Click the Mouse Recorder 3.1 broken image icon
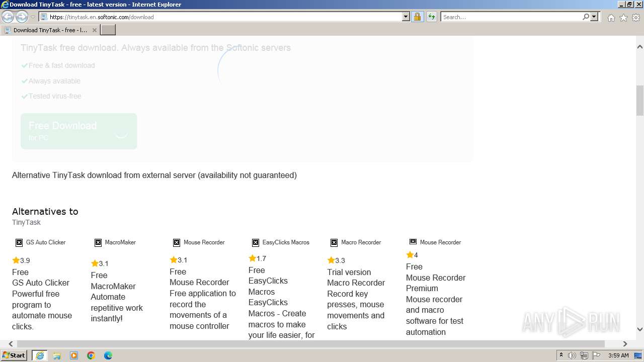 pos(177,242)
